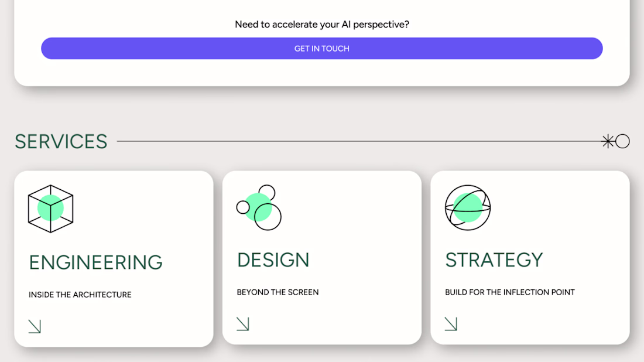Select the Inside the Architecture subtitle
Image resolution: width=644 pixels, height=362 pixels.
click(x=80, y=295)
